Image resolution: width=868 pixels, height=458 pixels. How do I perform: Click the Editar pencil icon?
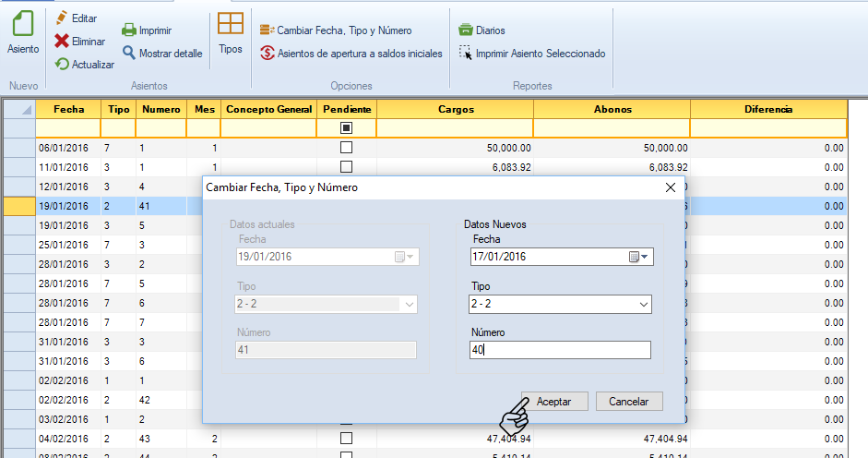coord(62,18)
